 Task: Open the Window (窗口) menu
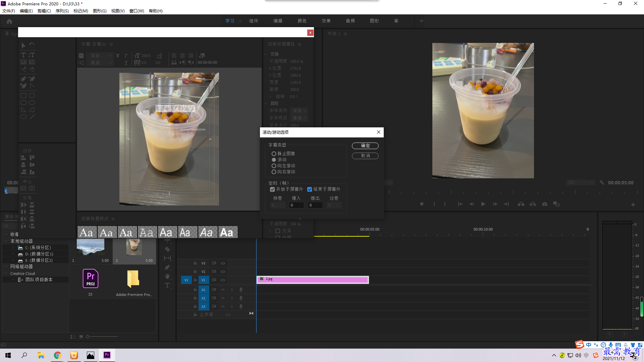[x=137, y=11]
